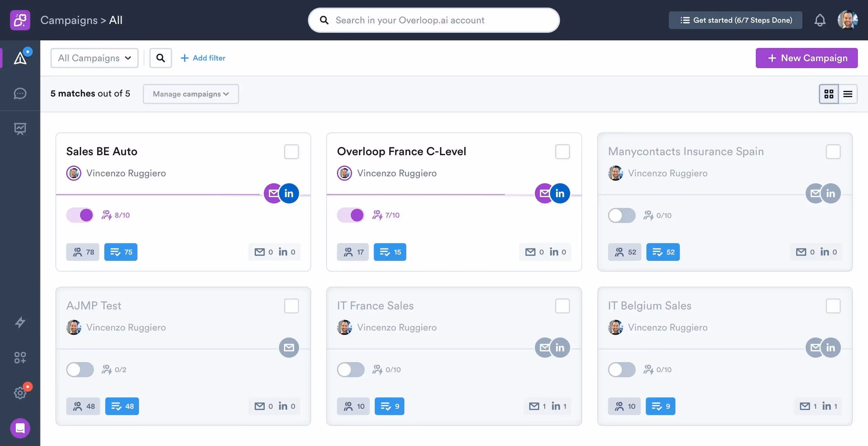The height and width of the screenshot is (446, 868).
Task: Click the New Campaign button
Action: [x=806, y=58]
